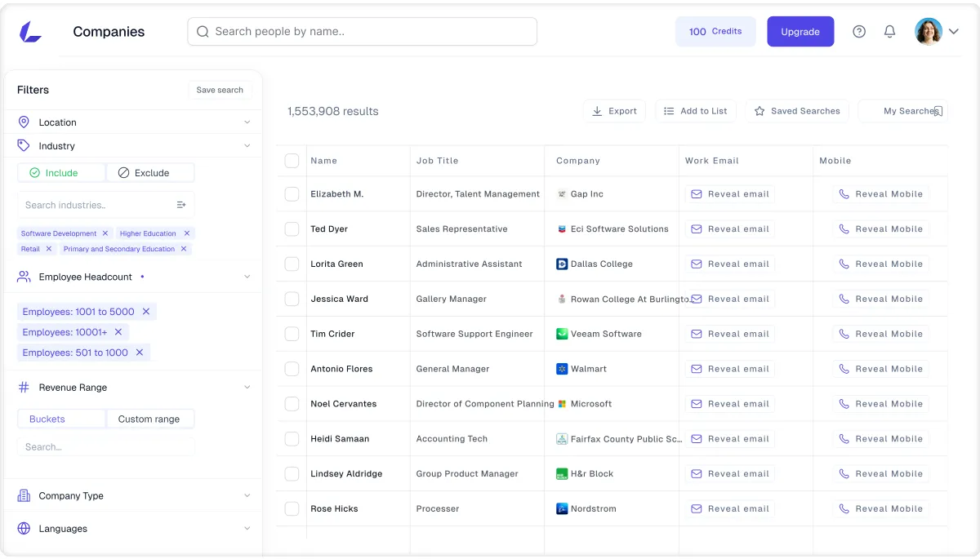Expand the Languages filter
This screenshot has height=559, width=980.
coord(247,529)
